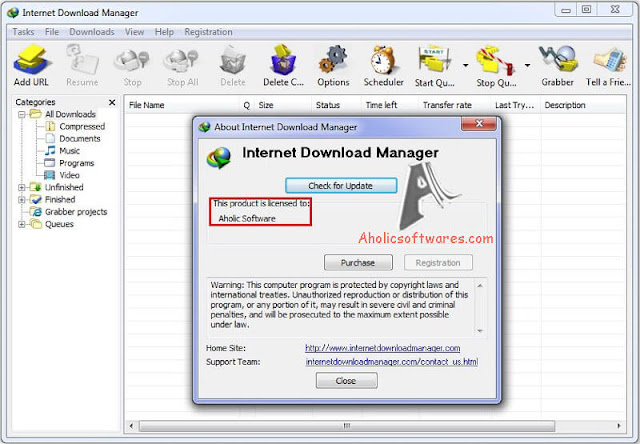The width and height of the screenshot is (640, 444).
Task: Open Options from the toolbar gears icon
Action: [x=333, y=60]
